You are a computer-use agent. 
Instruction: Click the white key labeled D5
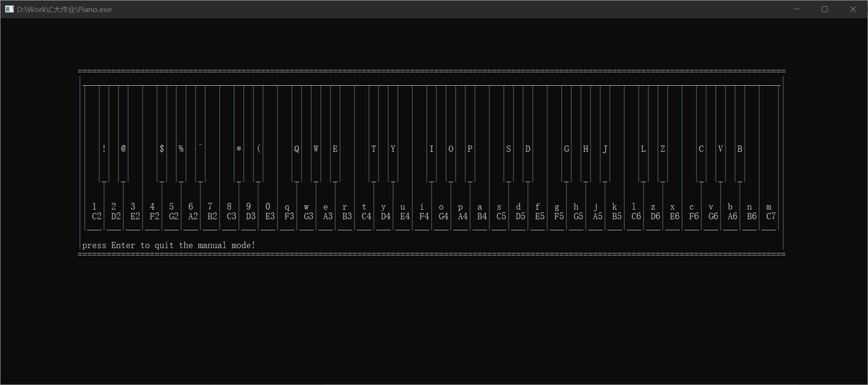(x=518, y=212)
